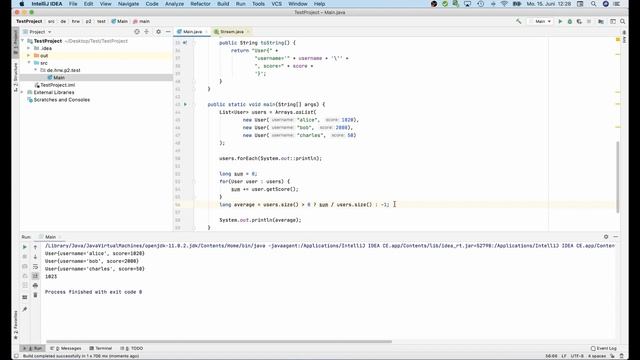Run with coverage from the toolbar

click(x=579, y=21)
